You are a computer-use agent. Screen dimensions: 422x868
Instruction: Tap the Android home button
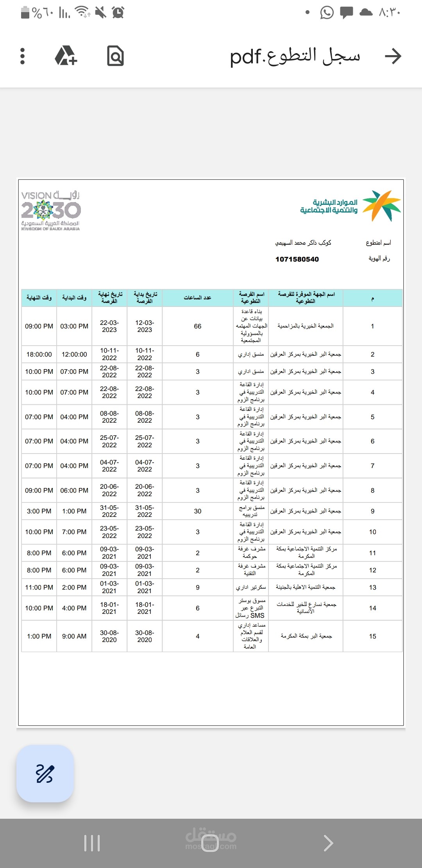[x=210, y=843]
